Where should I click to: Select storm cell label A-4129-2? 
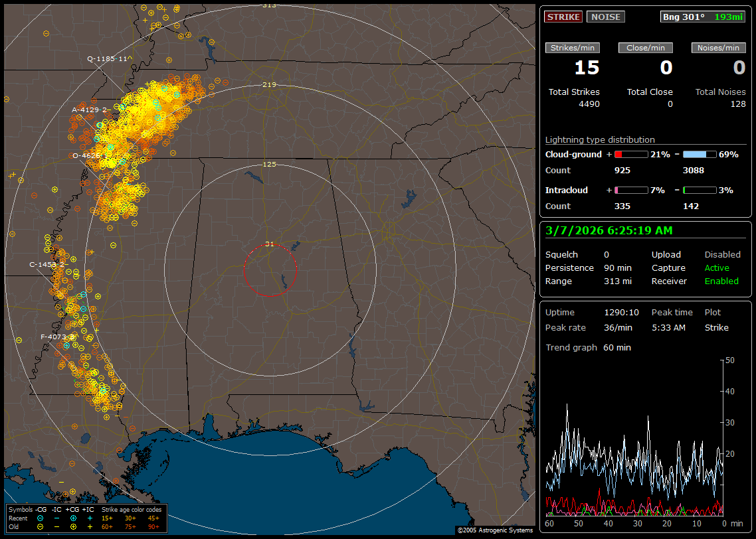click(x=90, y=110)
